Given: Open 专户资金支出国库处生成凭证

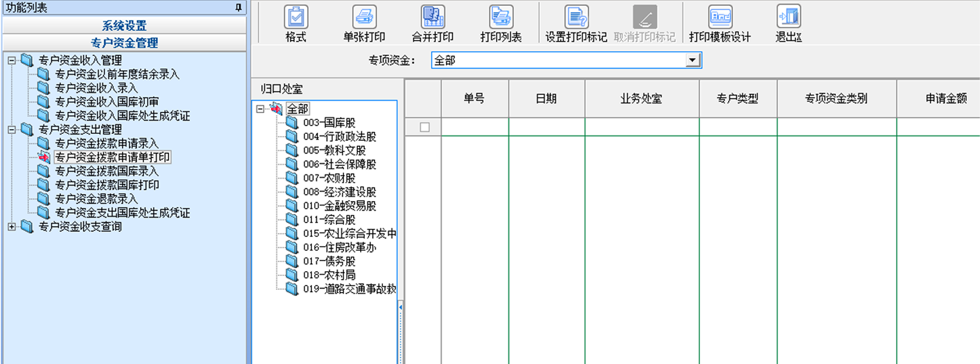Looking at the screenshot, I should coord(123,212).
